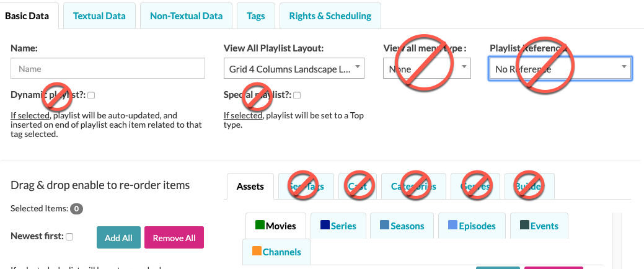Open the View All Playlist Layout dropdown
The height and width of the screenshot is (269, 644).
(x=294, y=68)
